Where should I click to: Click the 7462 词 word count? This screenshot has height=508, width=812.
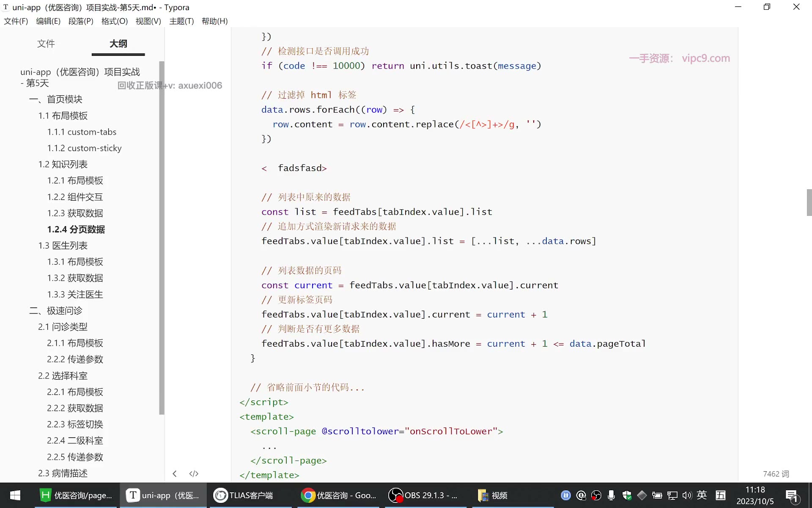pyautogui.click(x=776, y=474)
